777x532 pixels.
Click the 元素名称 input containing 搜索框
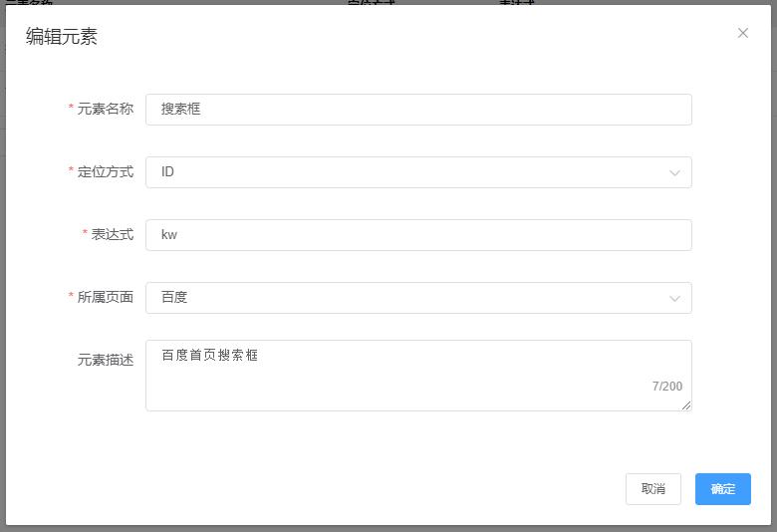pos(418,110)
